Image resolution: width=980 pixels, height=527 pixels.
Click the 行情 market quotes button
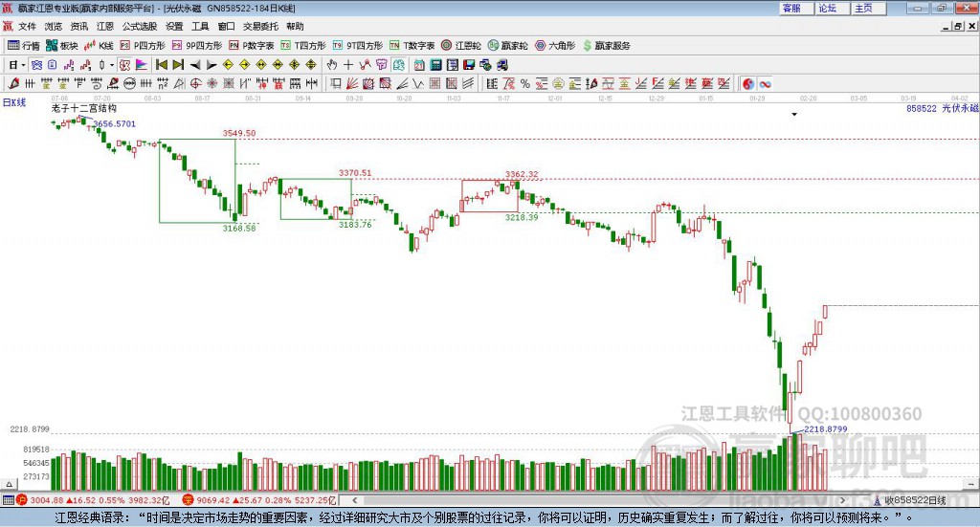coord(24,46)
